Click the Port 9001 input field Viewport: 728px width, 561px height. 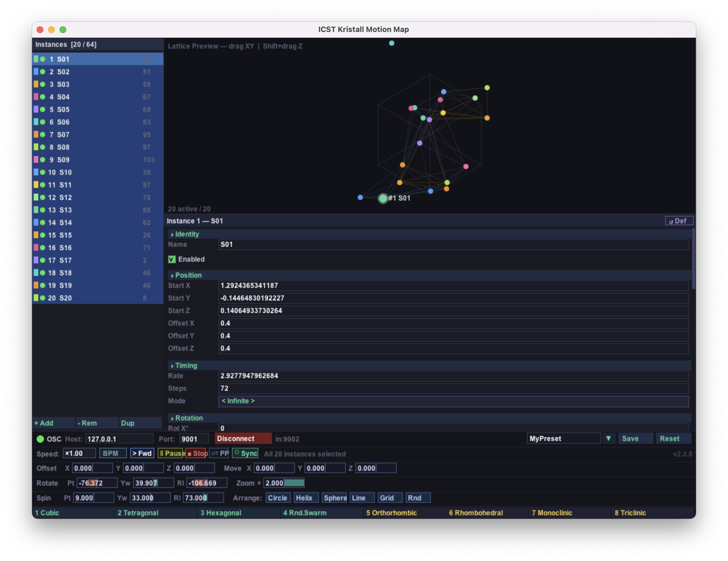click(194, 439)
